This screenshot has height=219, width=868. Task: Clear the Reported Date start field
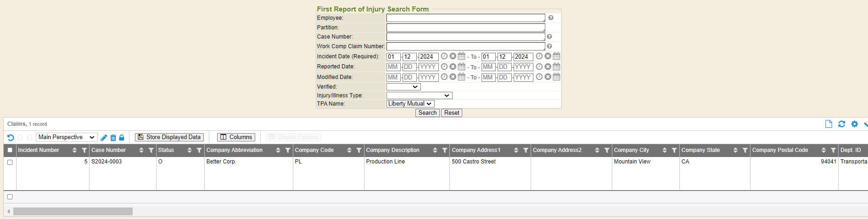[453, 67]
